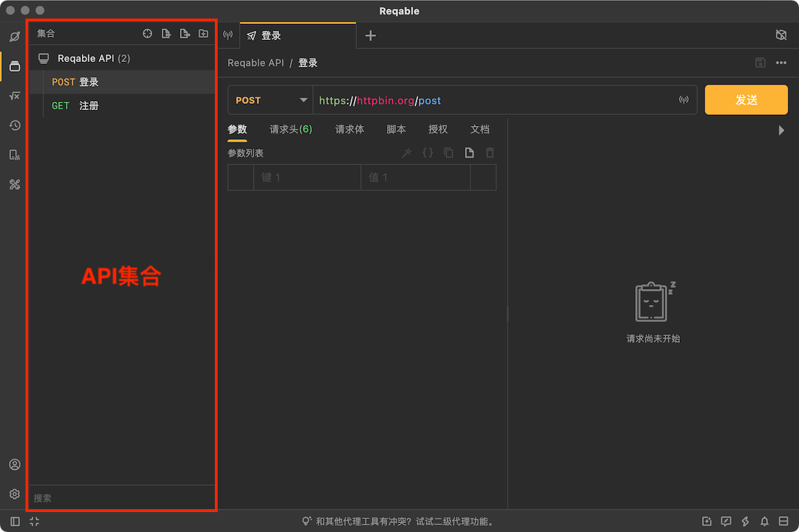Open notifications bell in status bar
The height and width of the screenshot is (532, 799).
(x=765, y=521)
